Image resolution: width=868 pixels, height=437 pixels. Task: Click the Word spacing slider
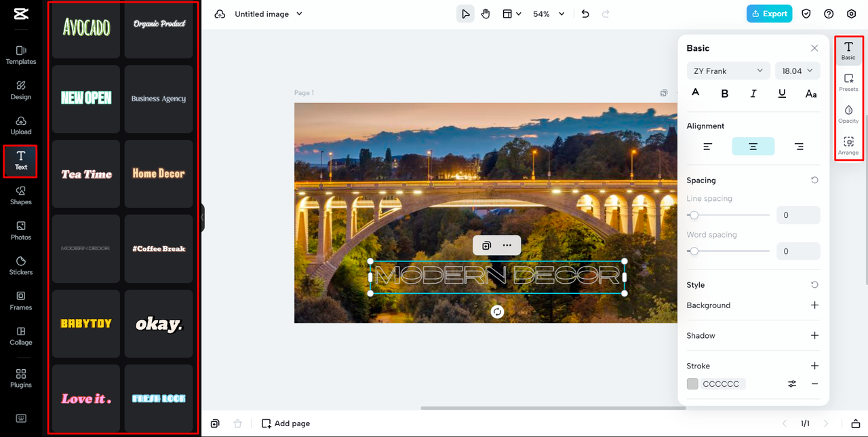(728, 251)
